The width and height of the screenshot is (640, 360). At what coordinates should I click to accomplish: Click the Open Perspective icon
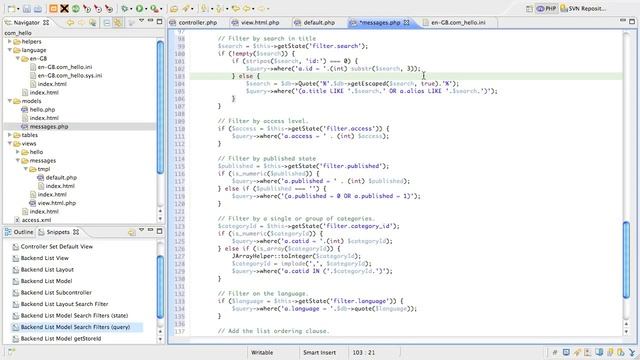pyautogui.click(x=529, y=9)
